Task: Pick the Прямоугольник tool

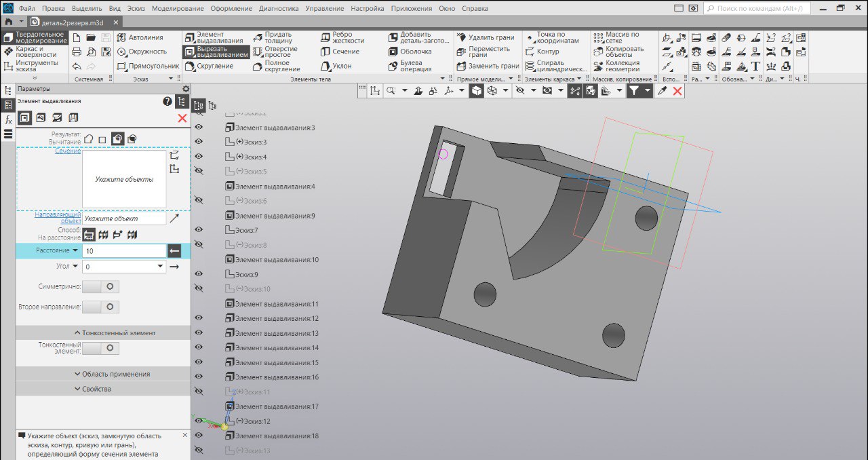Action: [147, 66]
